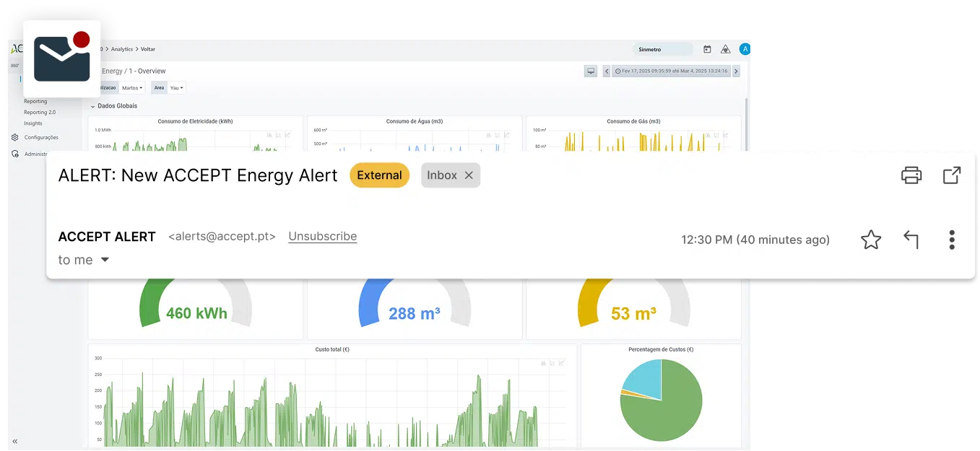Click the middle chart-type icon on Custo total
Screen dimensions: 980x451
pos(552,363)
